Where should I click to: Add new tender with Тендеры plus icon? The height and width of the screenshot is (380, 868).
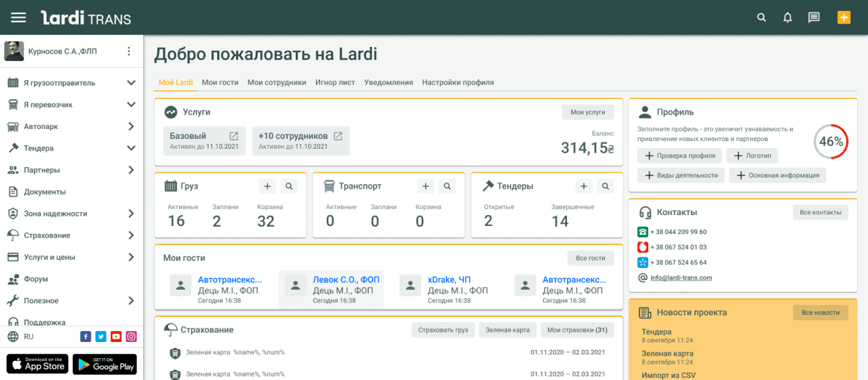coord(584,186)
